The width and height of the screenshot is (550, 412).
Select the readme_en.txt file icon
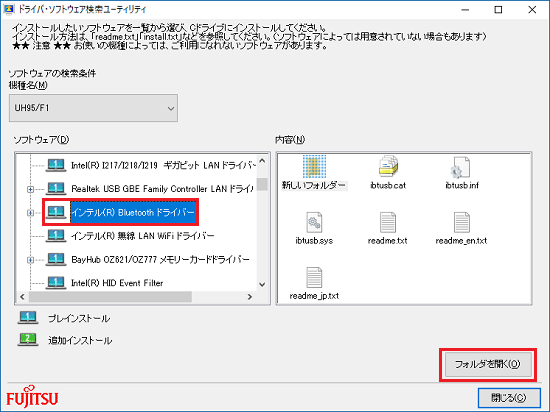point(461,222)
